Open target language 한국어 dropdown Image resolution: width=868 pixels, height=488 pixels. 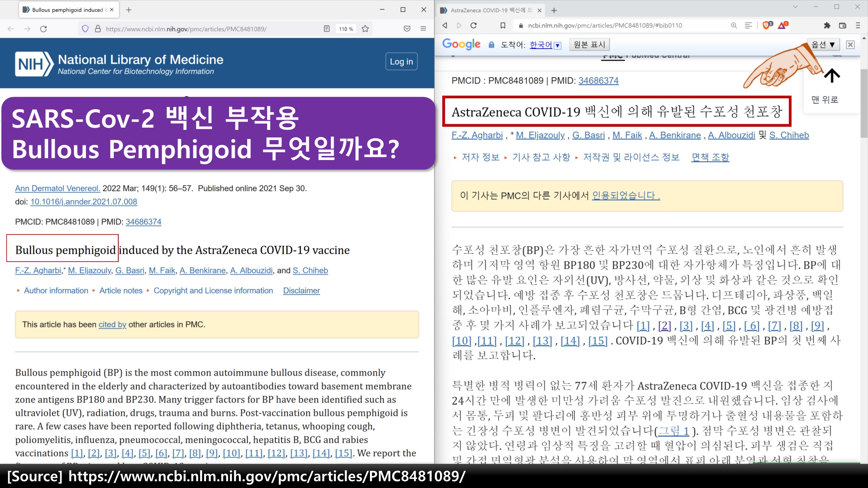(546, 45)
